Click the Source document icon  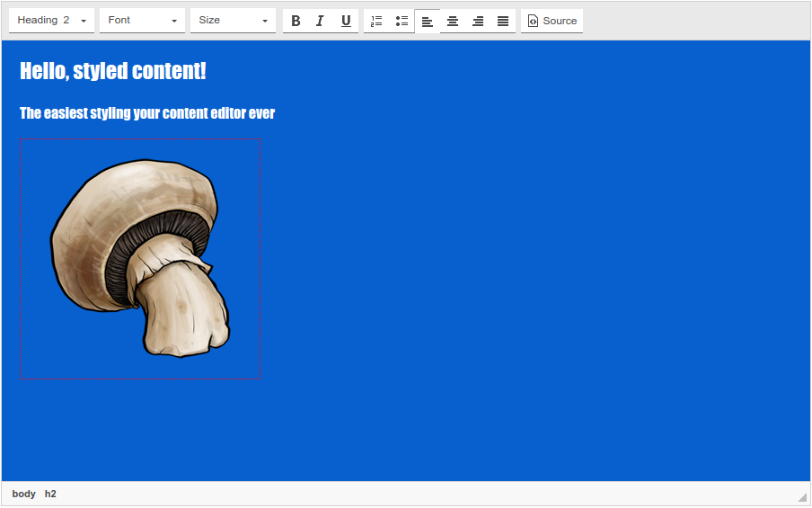click(x=533, y=21)
